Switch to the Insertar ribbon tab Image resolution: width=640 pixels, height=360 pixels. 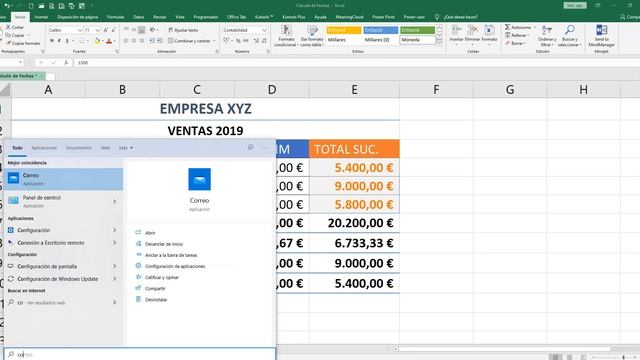41,17
